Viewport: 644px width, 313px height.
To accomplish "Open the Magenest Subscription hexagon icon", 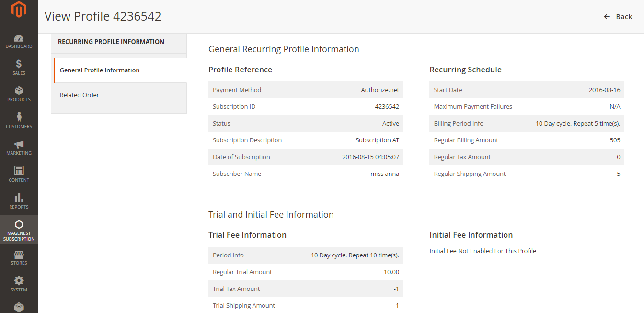I will (x=19, y=225).
